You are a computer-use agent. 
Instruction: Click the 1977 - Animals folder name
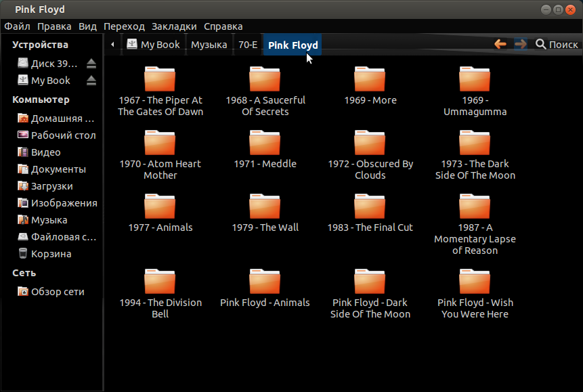pyautogui.click(x=160, y=227)
